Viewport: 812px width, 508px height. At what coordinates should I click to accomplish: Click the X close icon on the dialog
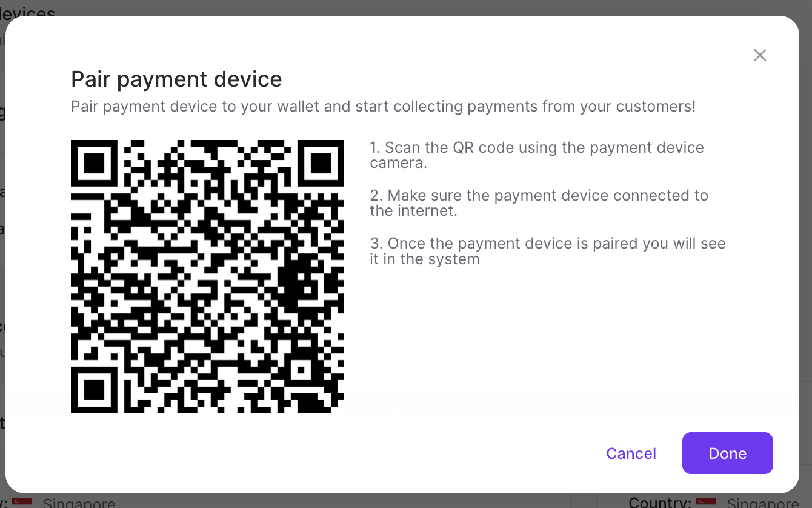click(760, 55)
